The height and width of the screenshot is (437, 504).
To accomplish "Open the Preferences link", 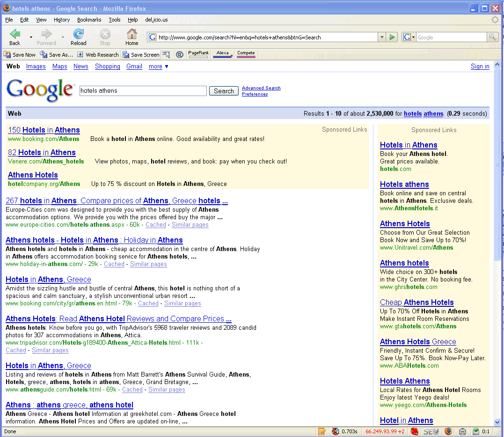I will (x=255, y=94).
